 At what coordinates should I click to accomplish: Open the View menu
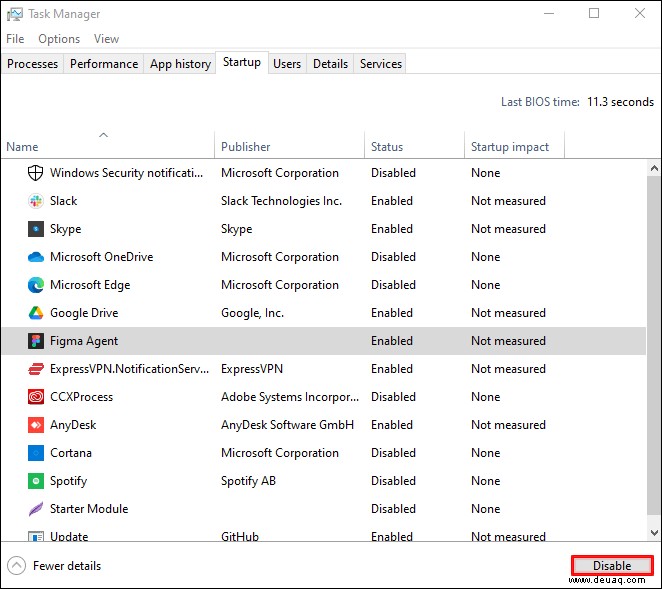[x=106, y=39]
